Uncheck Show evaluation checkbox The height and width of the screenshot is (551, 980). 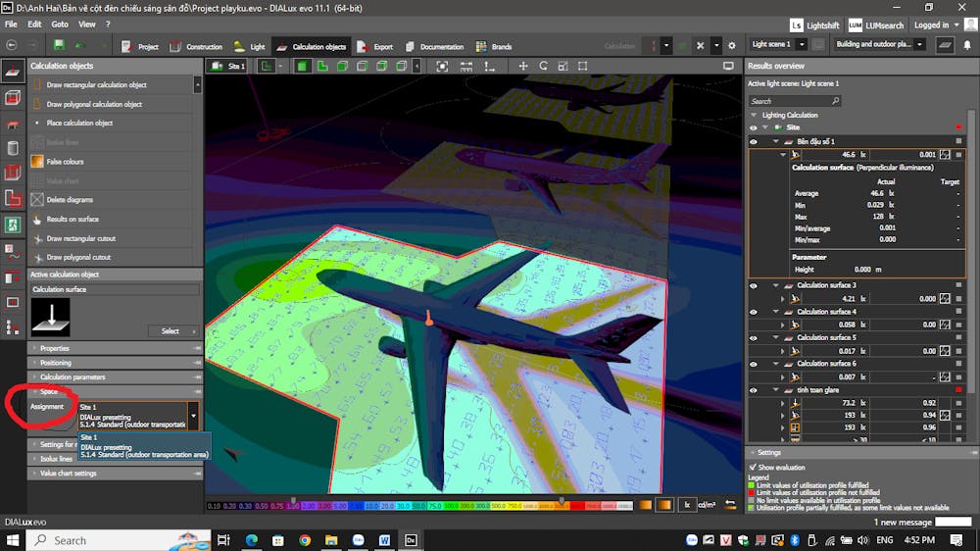(x=753, y=468)
